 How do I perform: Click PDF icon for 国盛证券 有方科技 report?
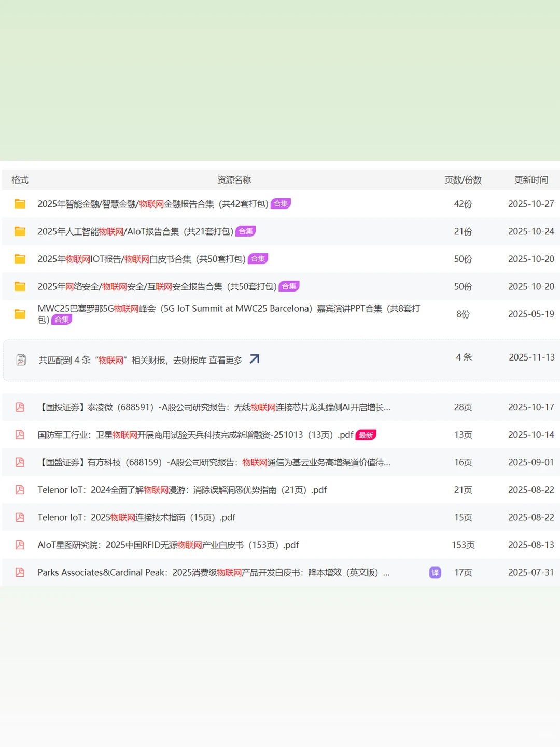pos(20,462)
